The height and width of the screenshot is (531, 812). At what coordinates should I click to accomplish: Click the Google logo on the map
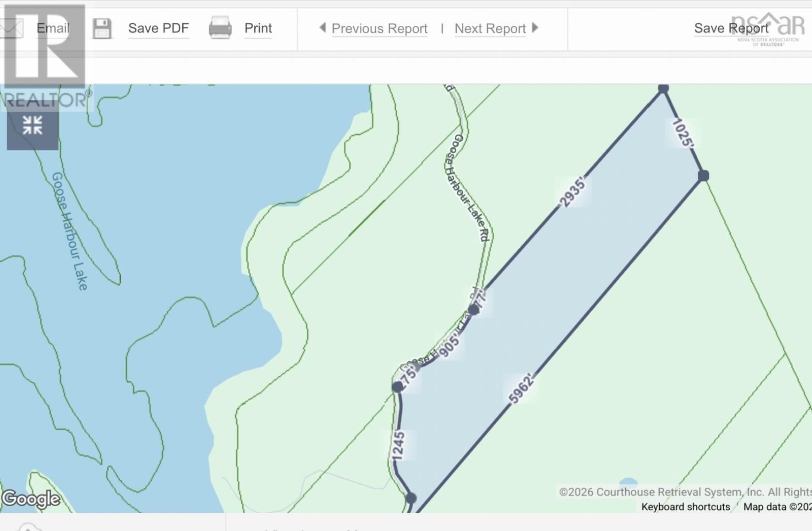coord(31,499)
